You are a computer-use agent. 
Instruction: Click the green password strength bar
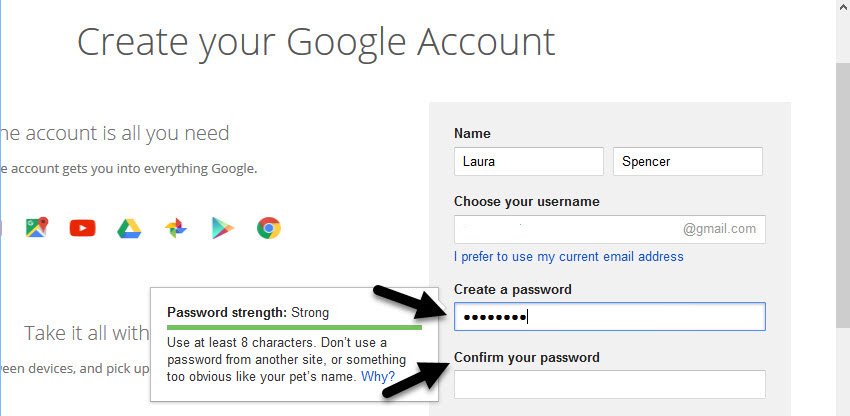294,326
